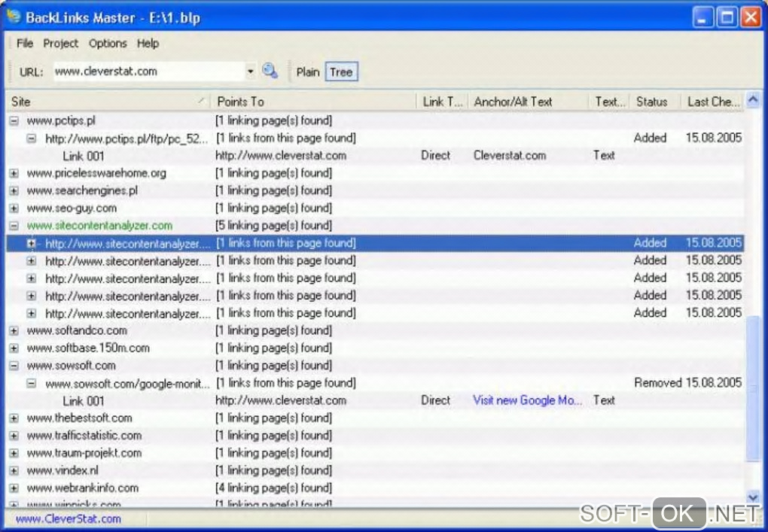
Task: Open the Project menu
Action: (x=60, y=43)
